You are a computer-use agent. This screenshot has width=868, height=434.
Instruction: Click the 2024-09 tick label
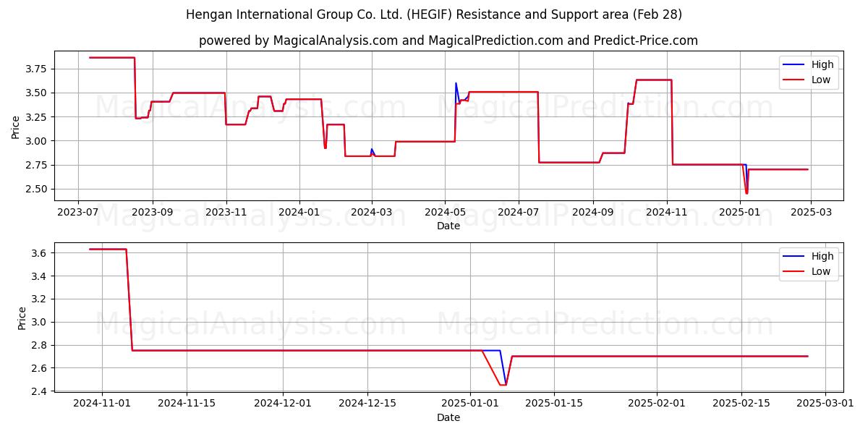click(x=593, y=213)
